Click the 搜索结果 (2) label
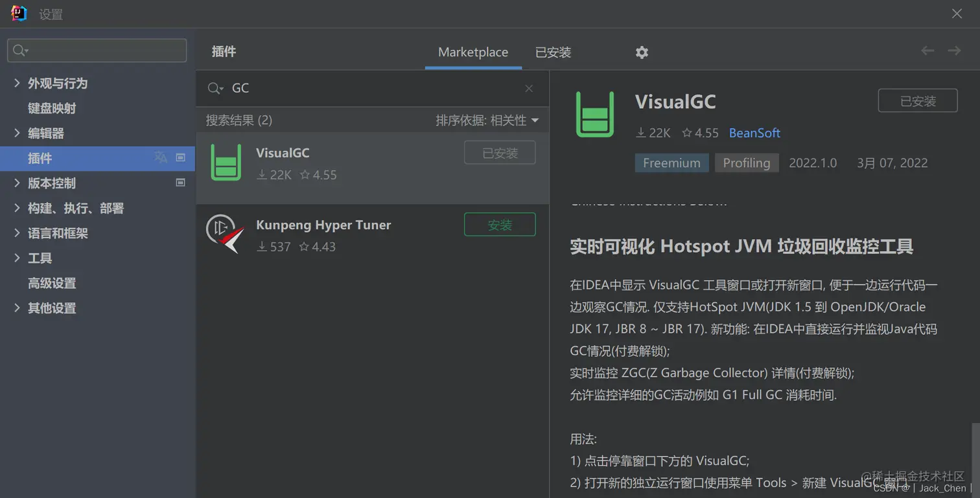 239,120
